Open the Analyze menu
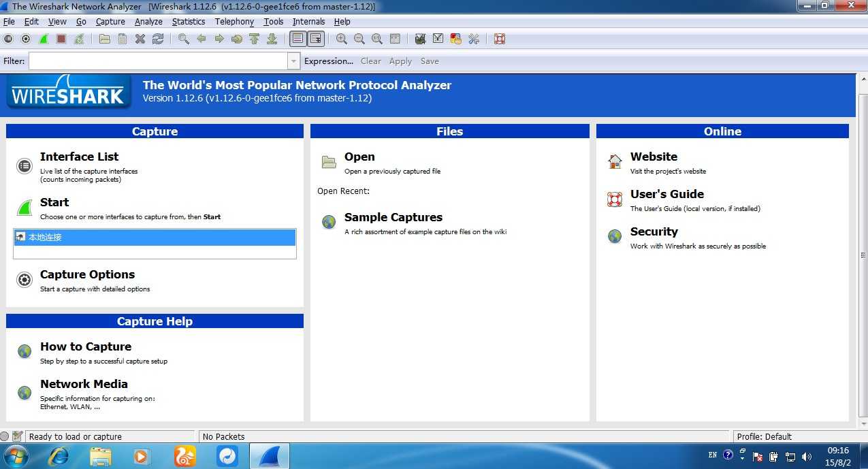This screenshot has width=868, height=469. [148, 22]
